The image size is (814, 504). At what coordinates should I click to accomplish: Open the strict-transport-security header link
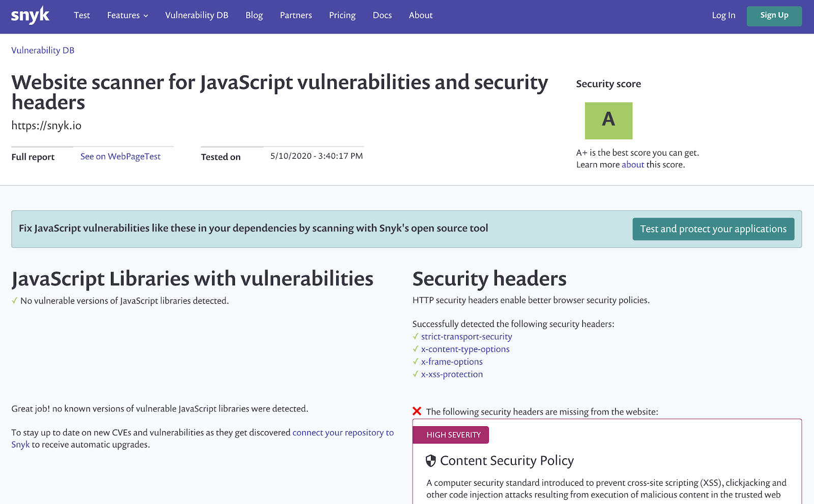467,337
